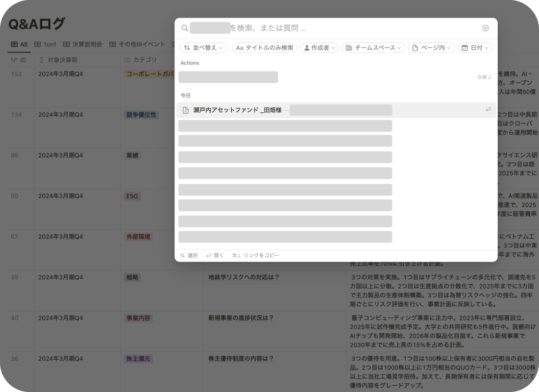Screen dimensions: 539x392
Task: Open the 並べ替え sort dropdown
Action: point(203,48)
